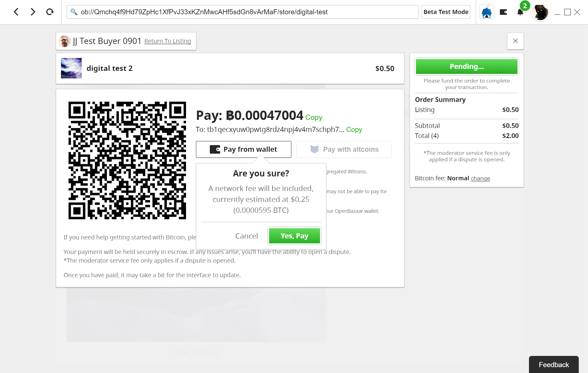Viewport: 588px width, 373px height.
Task: Select the Pay from wallet option
Action: [x=243, y=149]
